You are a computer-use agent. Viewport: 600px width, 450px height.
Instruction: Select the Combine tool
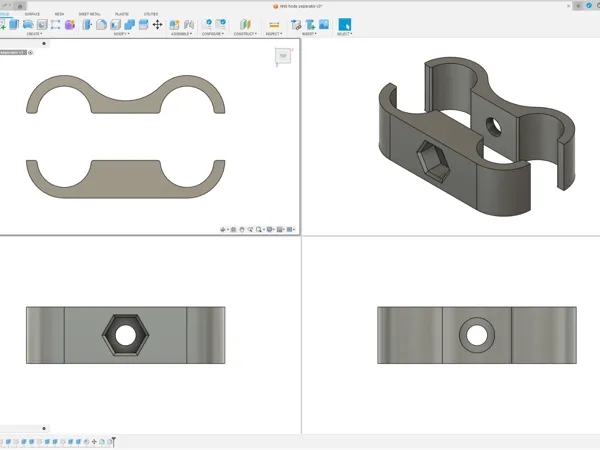coord(129,24)
